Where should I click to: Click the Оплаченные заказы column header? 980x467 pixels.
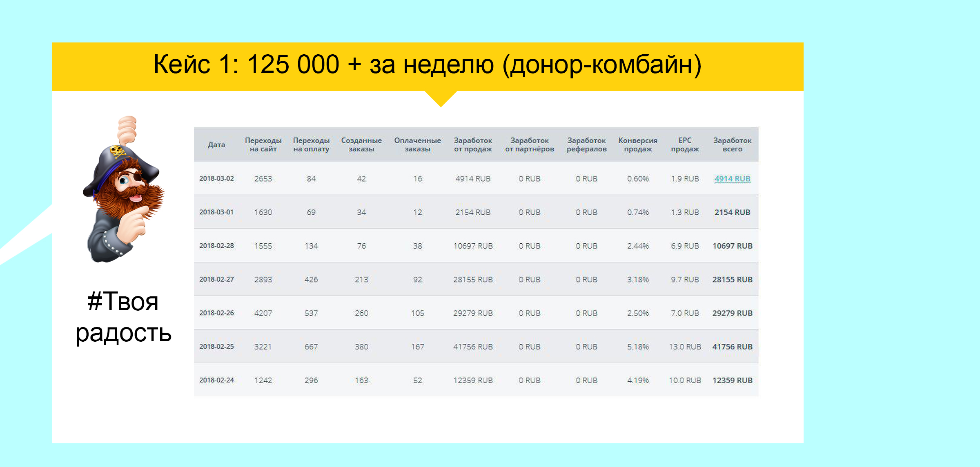[417, 145]
